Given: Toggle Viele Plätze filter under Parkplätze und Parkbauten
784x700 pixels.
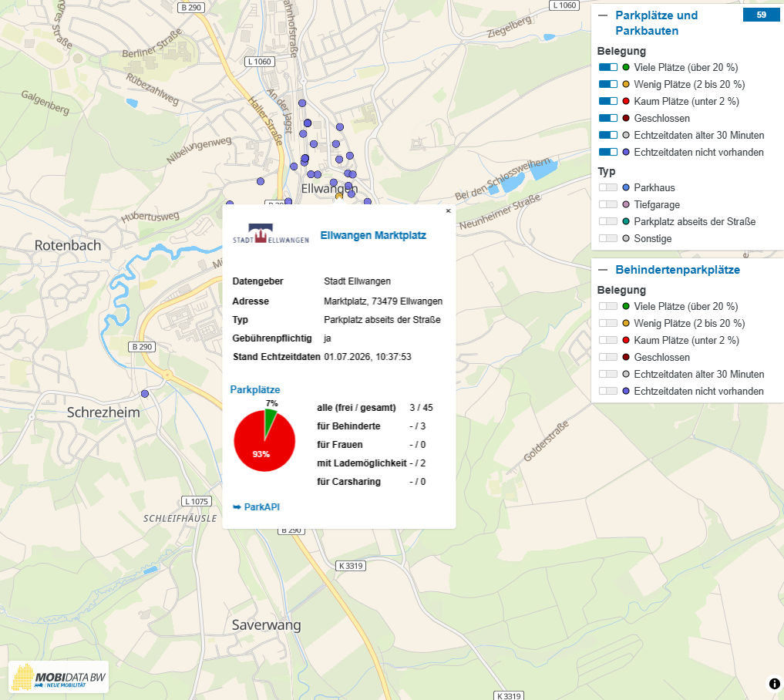Looking at the screenshot, I should click(608, 67).
